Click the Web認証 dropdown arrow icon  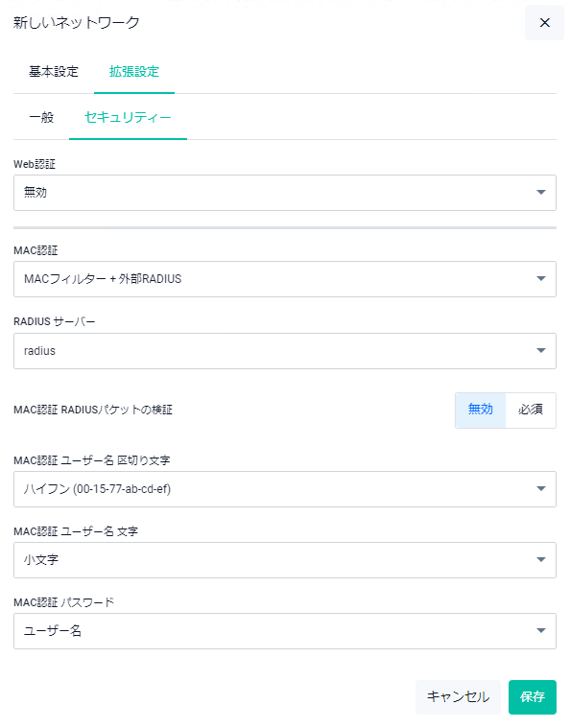pos(541,192)
